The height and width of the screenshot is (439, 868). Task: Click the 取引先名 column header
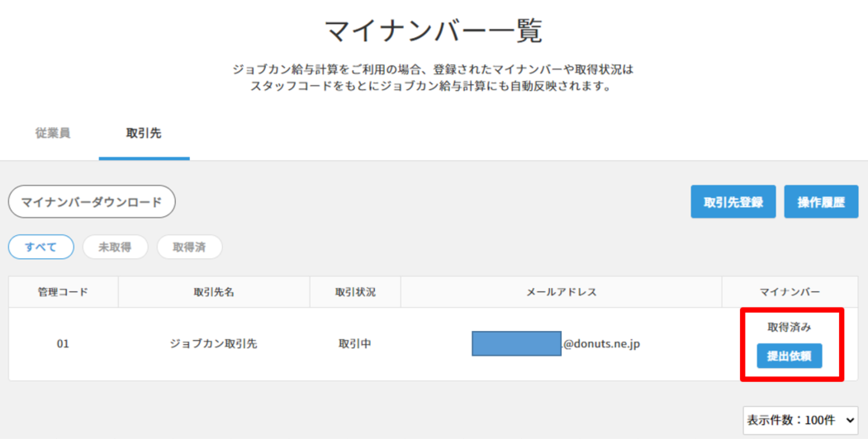click(213, 292)
